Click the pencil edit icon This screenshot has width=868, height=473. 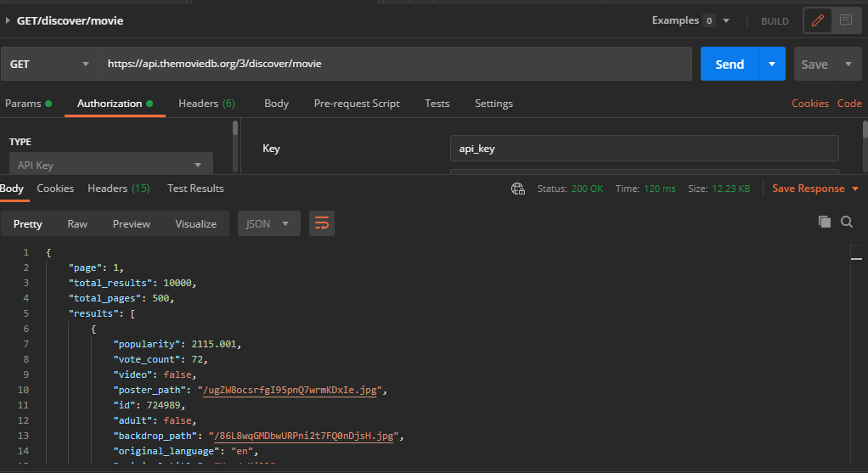tap(818, 21)
